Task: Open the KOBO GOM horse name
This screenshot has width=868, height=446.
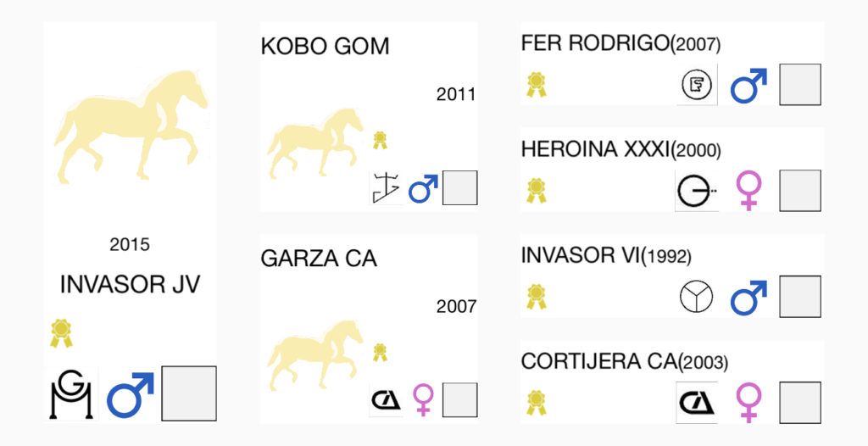Action: point(325,47)
